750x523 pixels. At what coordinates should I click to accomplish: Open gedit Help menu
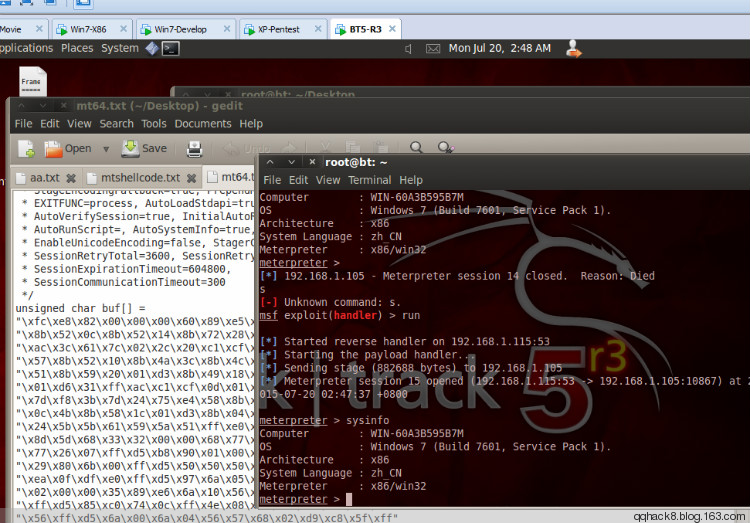point(251,124)
